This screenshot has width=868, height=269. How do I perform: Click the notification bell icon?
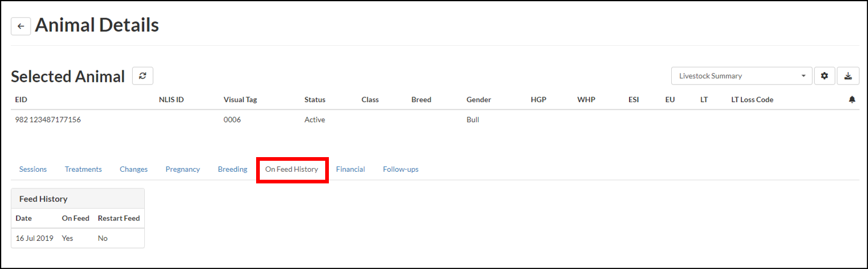852,100
